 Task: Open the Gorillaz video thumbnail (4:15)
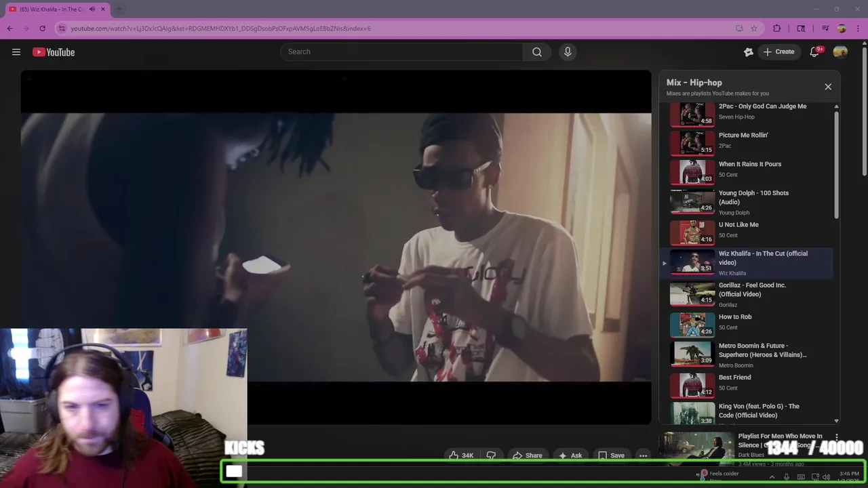pos(692,293)
